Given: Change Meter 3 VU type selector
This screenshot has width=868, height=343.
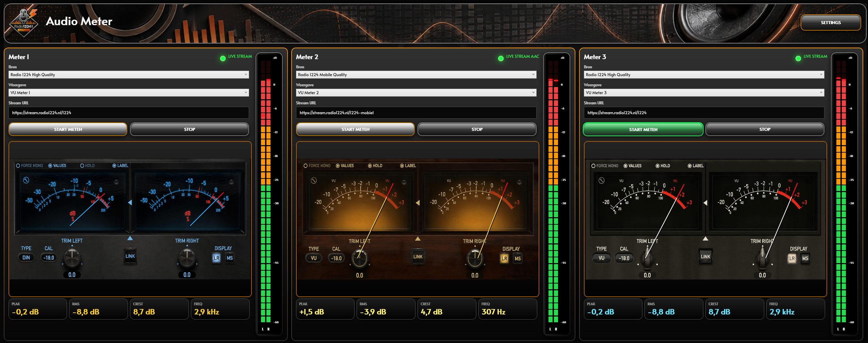Looking at the screenshot, I should coord(602,258).
